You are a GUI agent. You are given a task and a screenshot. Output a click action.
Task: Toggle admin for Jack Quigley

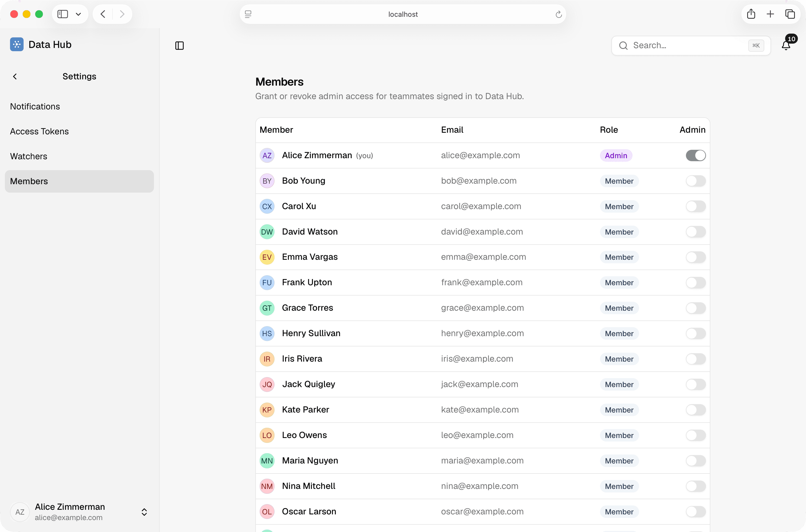(x=696, y=384)
